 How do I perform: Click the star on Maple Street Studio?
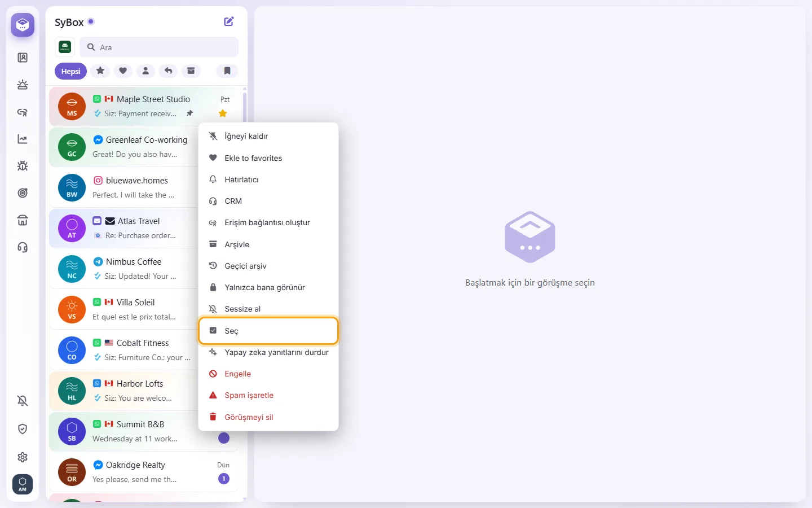[x=223, y=113]
